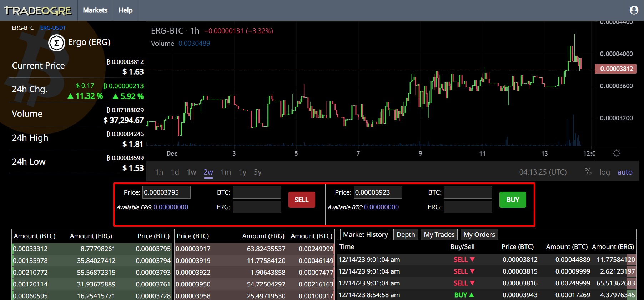Click market history trade at 0.00003812
Viewport: 644px width, 300px height.
[487, 260]
